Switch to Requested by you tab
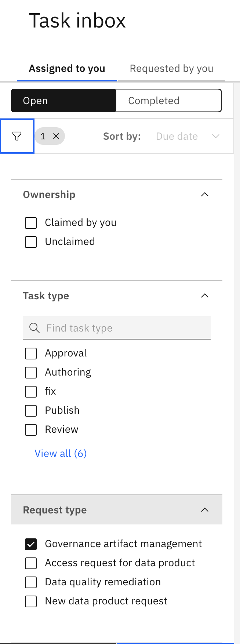 tap(171, 69)
